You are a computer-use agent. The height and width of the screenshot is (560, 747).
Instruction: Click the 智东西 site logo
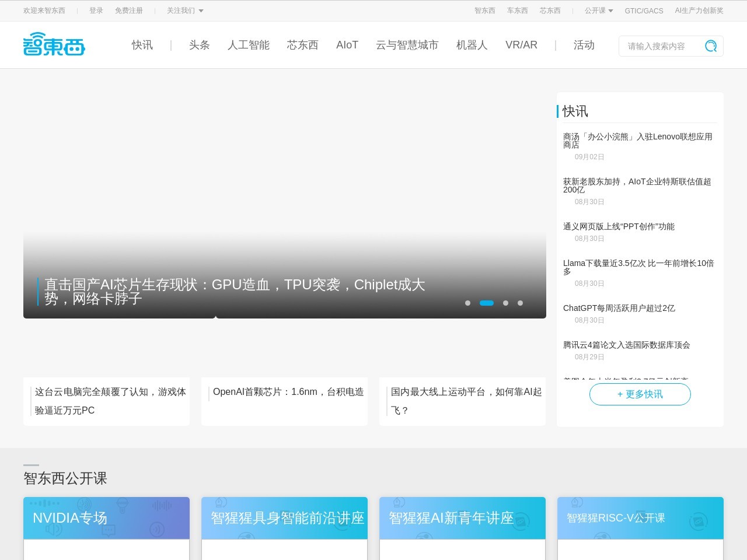coord(54,44)
